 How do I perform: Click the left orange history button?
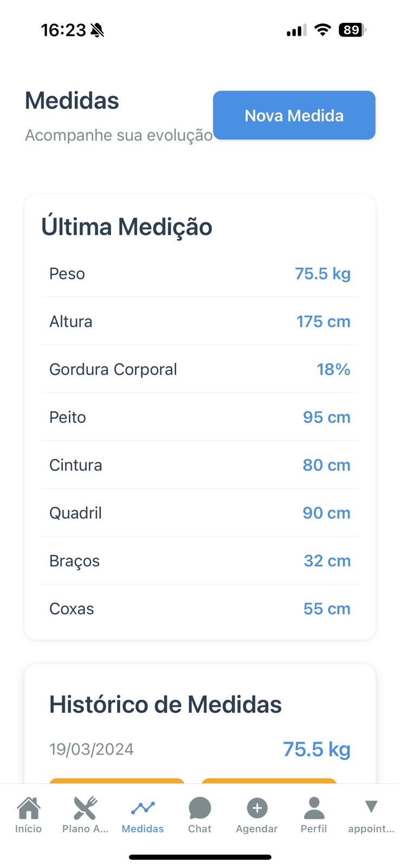point(117,781)
